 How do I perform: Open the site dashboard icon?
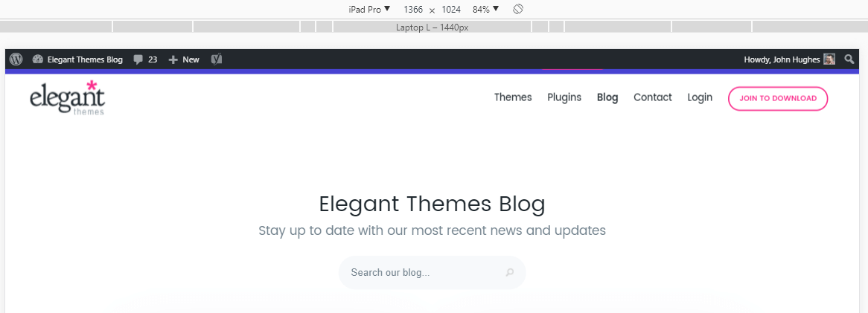click(x=38, y=59)
